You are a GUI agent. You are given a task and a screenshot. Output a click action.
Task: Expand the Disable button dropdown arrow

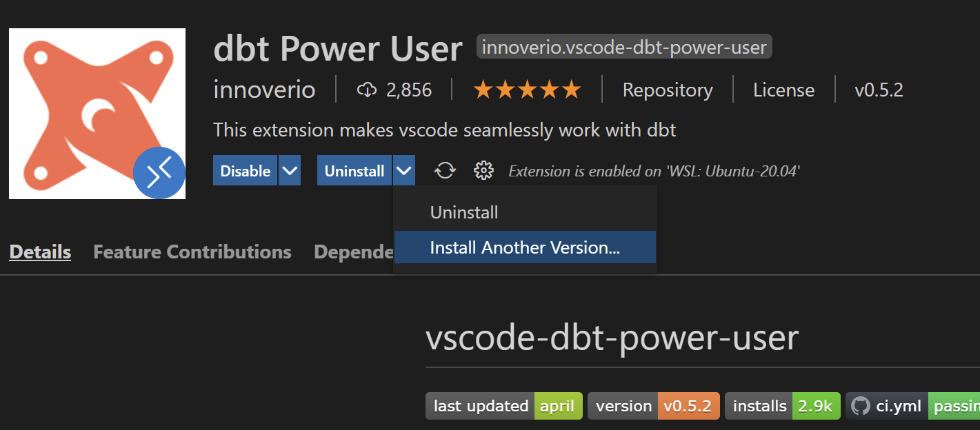[290, 170]
